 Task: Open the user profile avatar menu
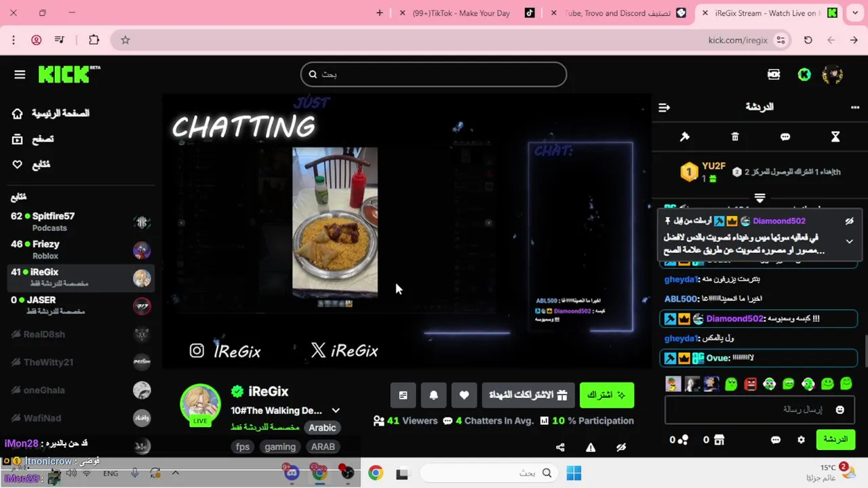pyautogui.click(x=833, y=75)
